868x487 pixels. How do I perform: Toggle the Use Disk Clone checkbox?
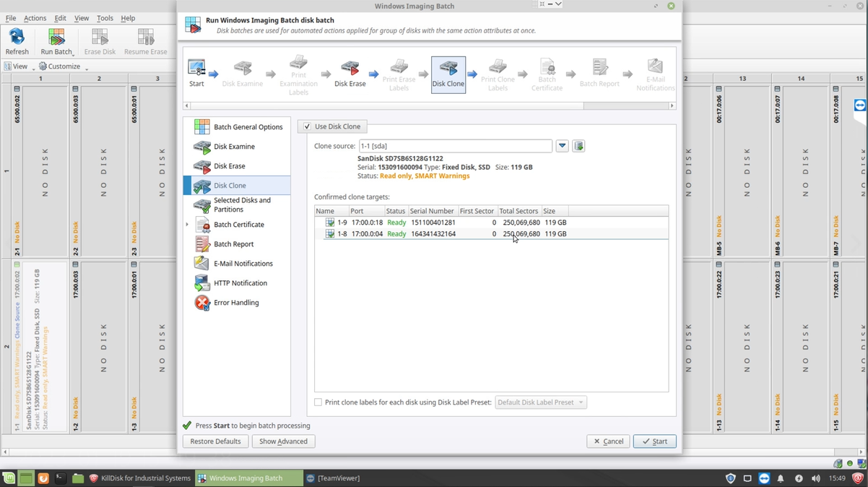point(307,126)
